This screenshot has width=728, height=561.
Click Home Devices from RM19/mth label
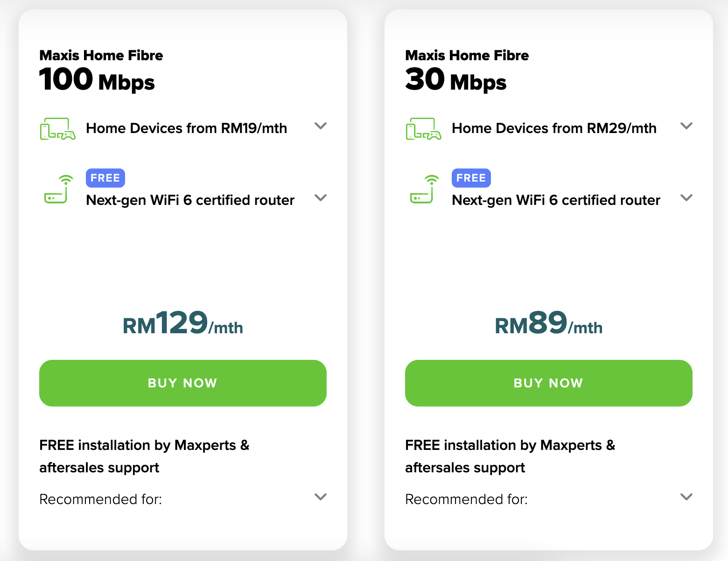pyautogui.click(x=186, y=128)
